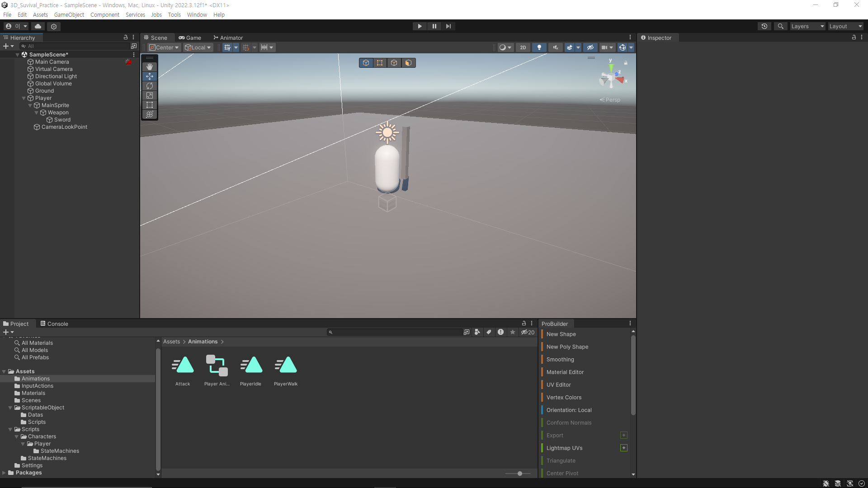Switch to the Console tab

click(x=54, y=324)
